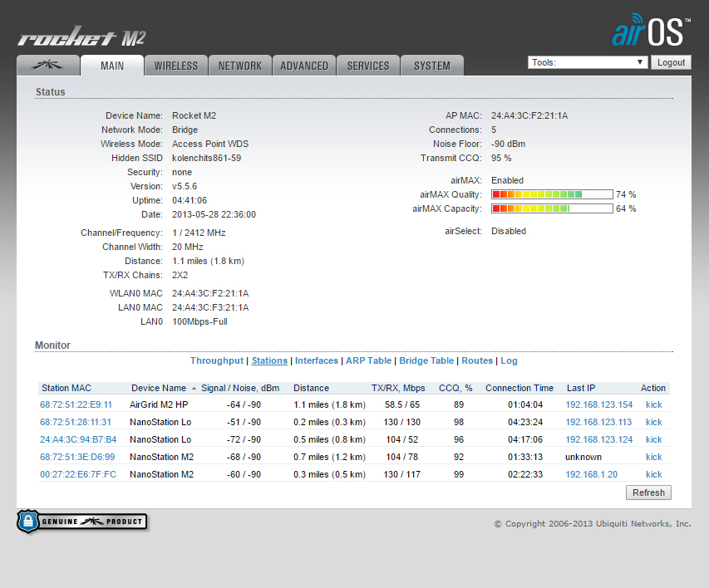Open station MAC 00:27:22:E6:7F:FC
Viewport: 709px width, 588px height.
point(78,474)
